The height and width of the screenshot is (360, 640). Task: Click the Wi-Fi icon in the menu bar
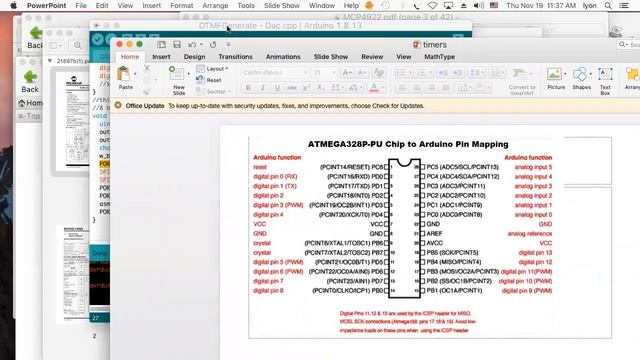(432, 6)
